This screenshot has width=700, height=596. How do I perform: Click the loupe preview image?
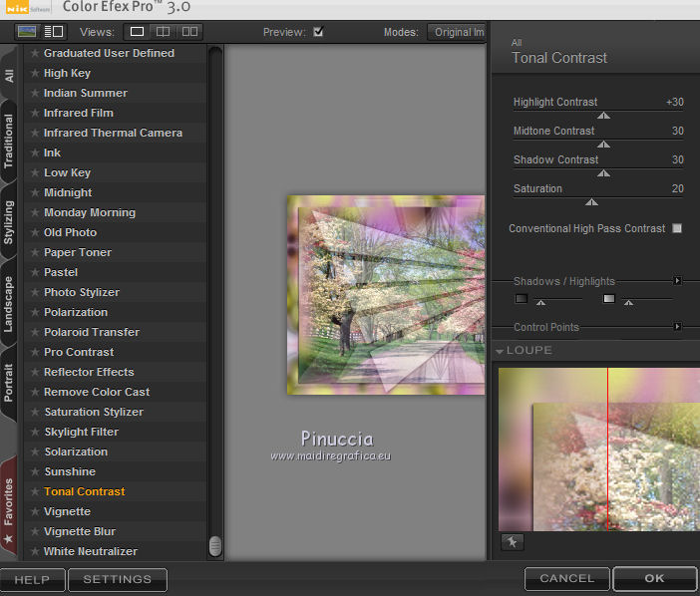coord(599,449)
